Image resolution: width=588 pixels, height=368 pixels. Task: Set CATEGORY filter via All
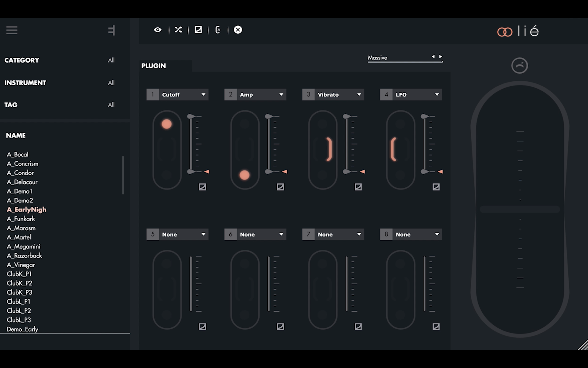coord(111,60)
